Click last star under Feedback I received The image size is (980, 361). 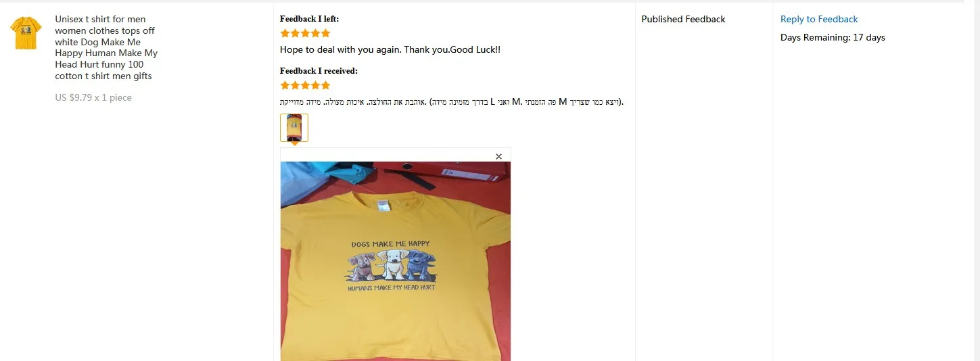(325, 85)
